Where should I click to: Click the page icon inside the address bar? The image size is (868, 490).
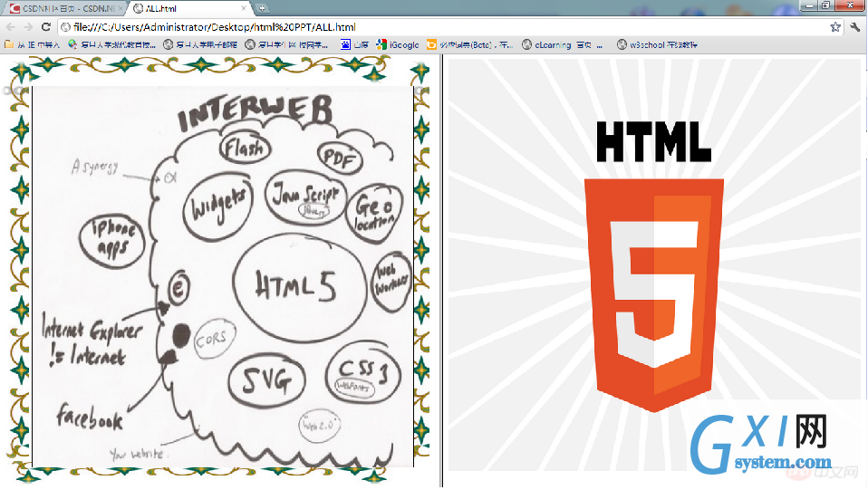66,26
